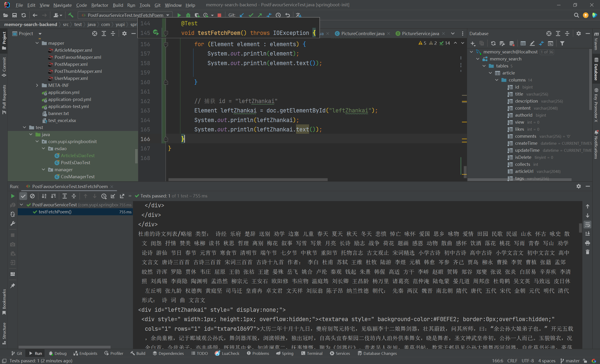Screen dimensions: 600x364
Task: Toggle show ignored tests
Action: point(32,196)
